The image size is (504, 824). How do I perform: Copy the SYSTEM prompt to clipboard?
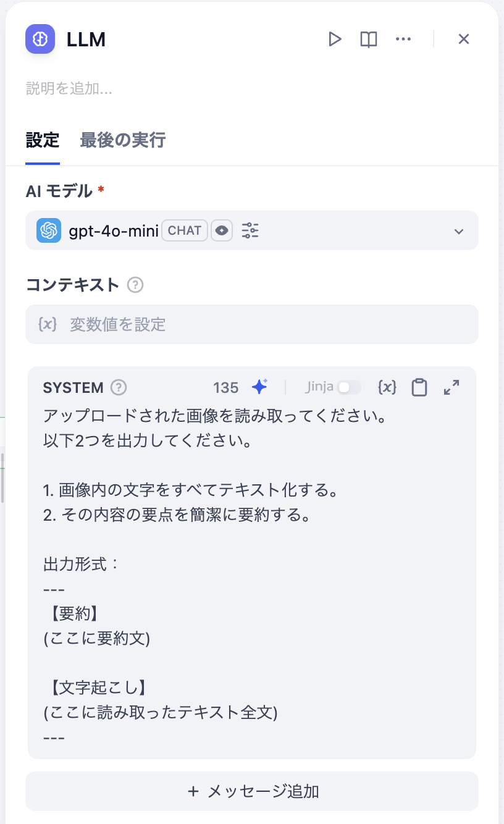[419, 387]
